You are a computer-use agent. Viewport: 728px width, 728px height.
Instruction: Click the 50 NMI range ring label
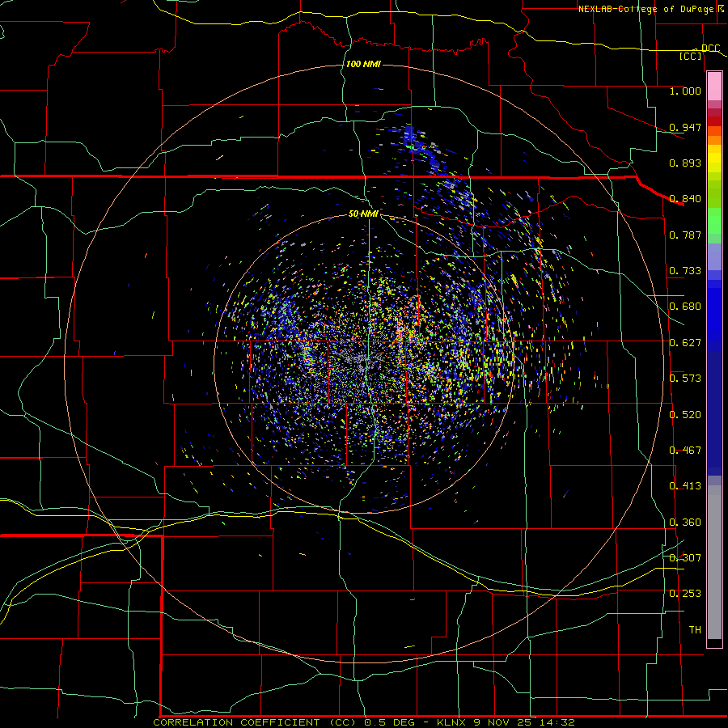coord(363,214)
